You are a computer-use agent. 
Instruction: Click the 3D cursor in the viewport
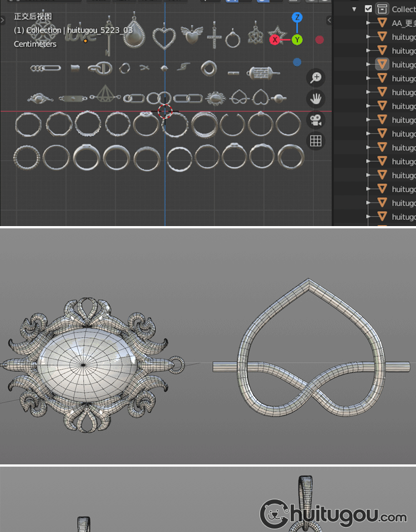tap(165, 111)
